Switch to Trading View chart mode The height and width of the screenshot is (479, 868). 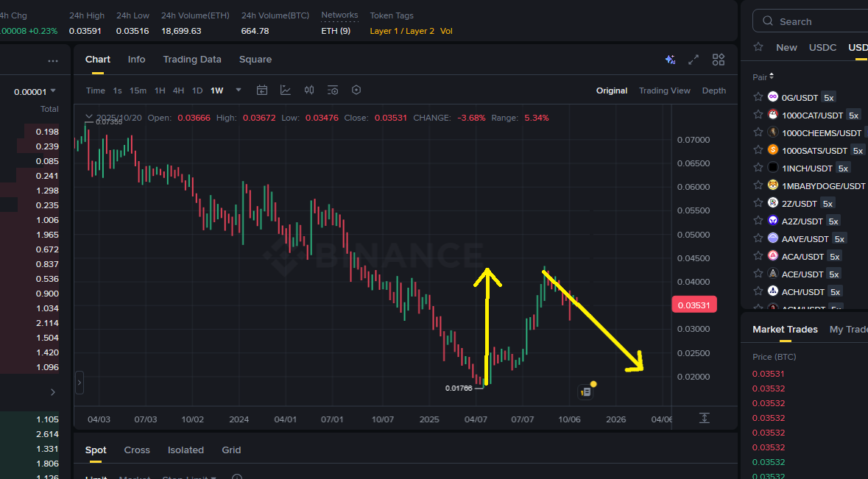coord(664,91)
